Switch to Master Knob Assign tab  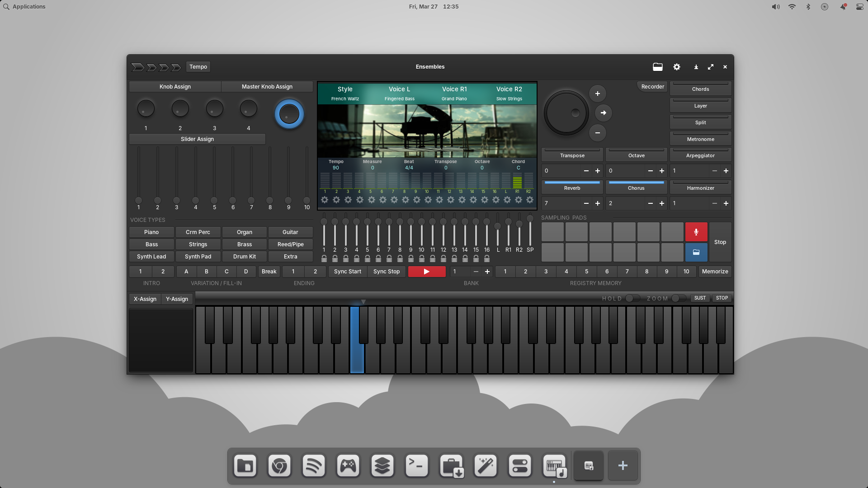pos(267,87)
